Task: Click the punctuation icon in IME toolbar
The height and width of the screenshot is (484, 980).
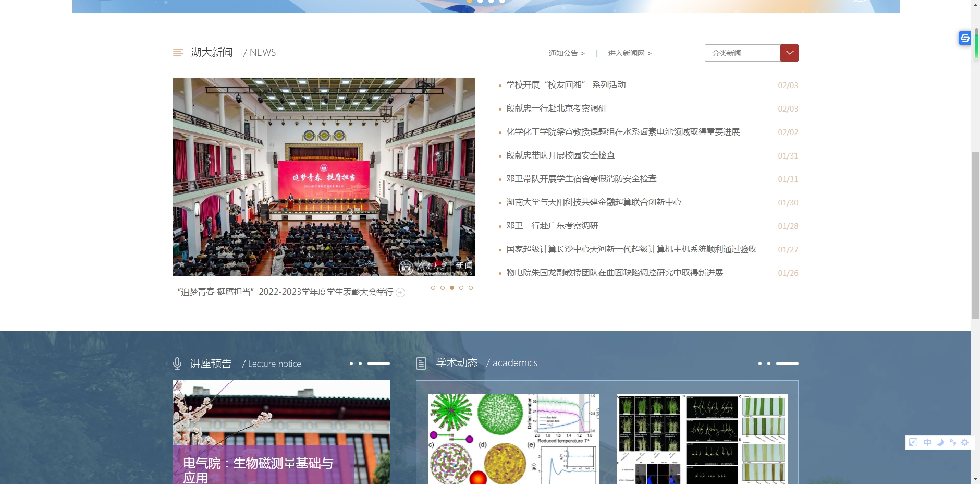Action: coord(952,442)
